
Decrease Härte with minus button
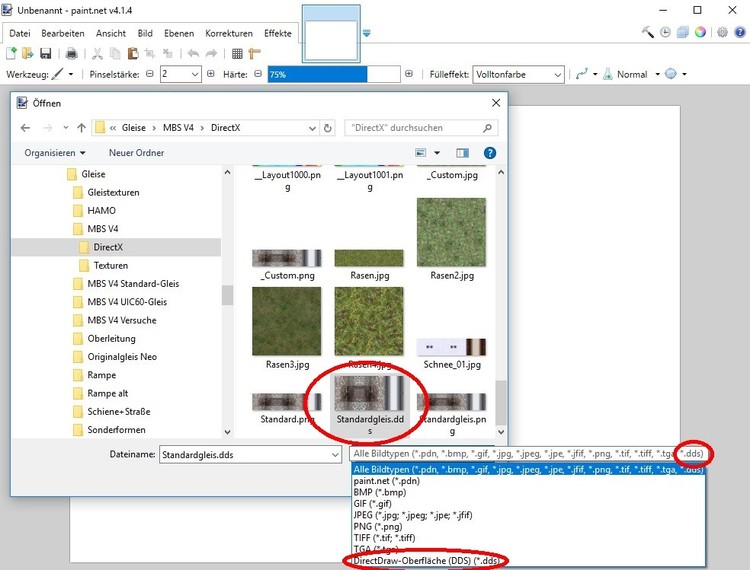click(x=258, y=74)
